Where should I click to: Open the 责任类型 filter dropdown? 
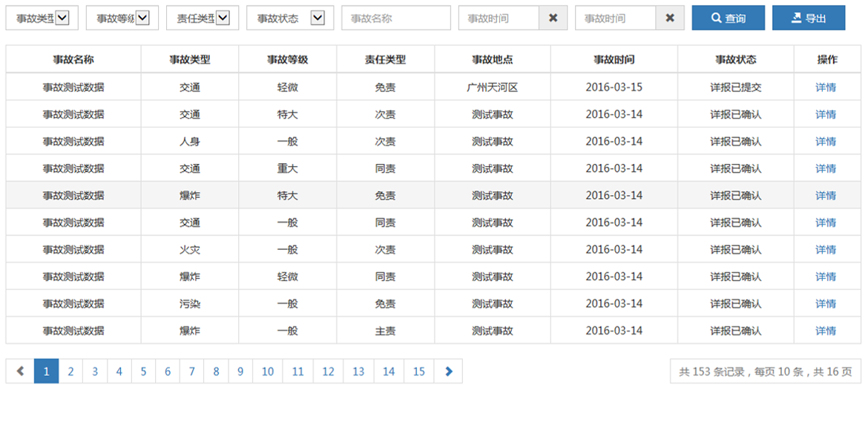tap(203, 18)
